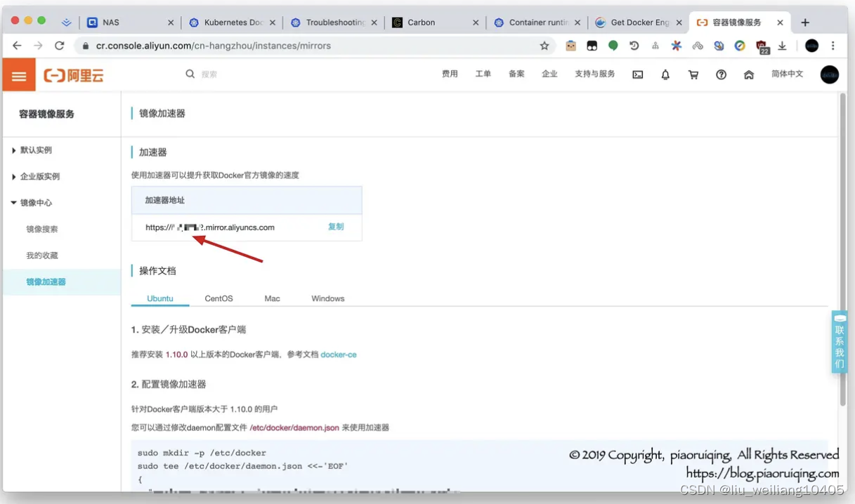Bookmark this page with the star icon
The image size is (855, 504).
coord(544,46)
